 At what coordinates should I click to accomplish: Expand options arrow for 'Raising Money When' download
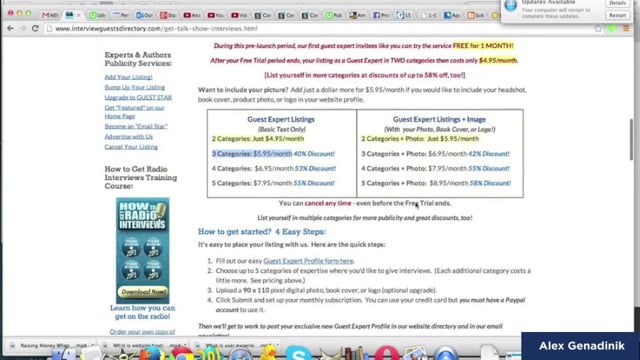(x=93, y=345)
